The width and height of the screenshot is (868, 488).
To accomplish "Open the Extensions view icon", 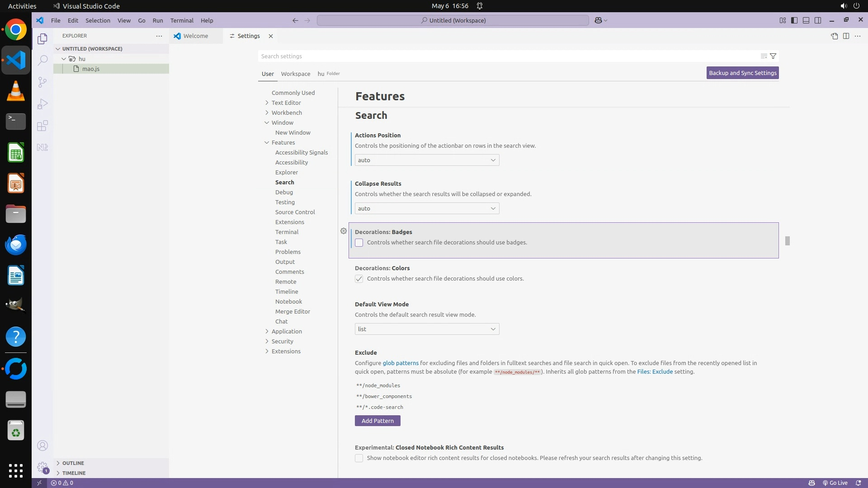I will pos(42,126).
